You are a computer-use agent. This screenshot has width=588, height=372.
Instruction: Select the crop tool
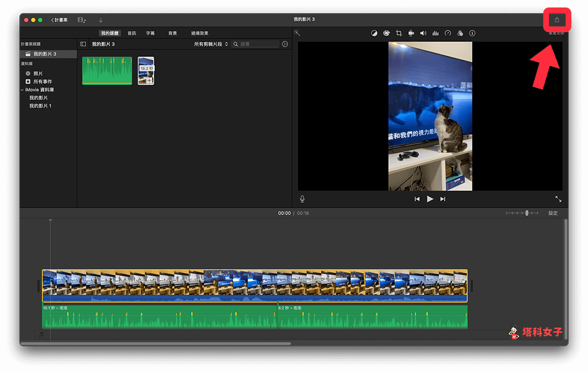click(399, 33)
